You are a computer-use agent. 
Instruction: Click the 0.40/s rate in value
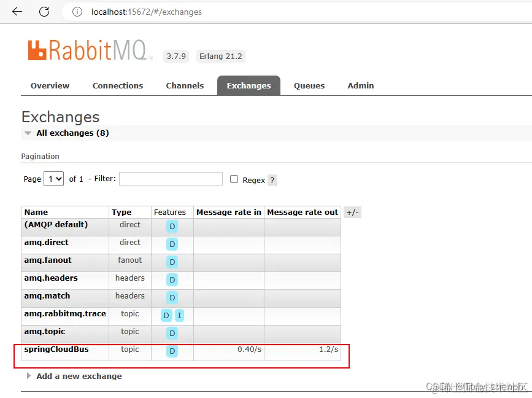click(x=249, y=349)
